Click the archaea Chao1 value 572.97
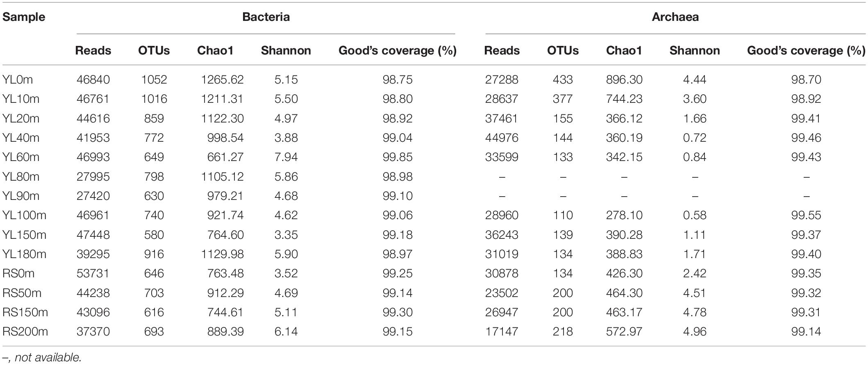The image size is (868, 365). point(624,331)
